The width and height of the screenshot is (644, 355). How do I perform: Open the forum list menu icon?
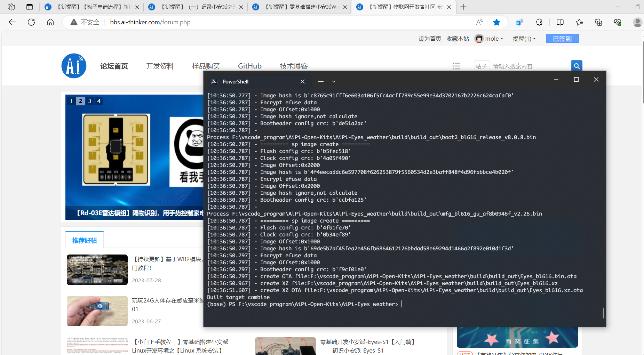(456, 66)
